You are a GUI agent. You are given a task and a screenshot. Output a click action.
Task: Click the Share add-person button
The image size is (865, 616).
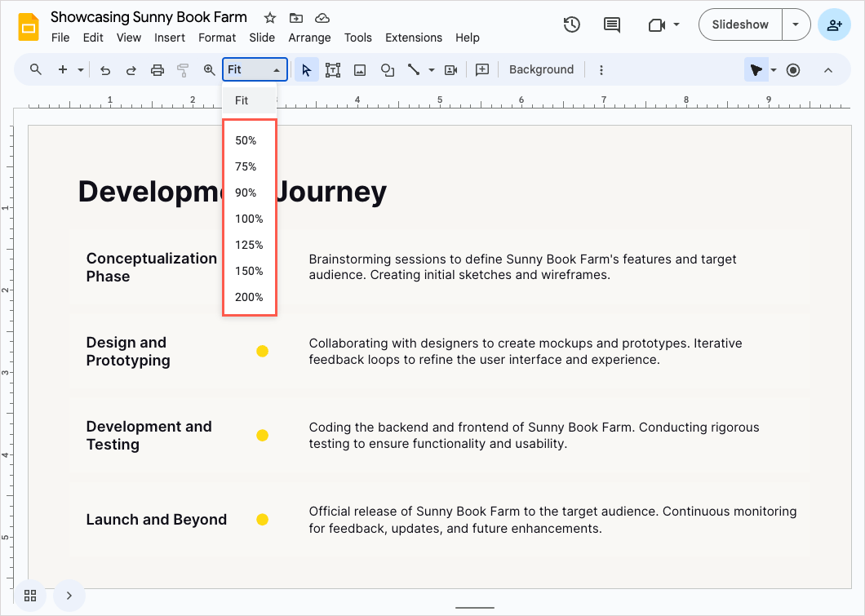[834, 24]
